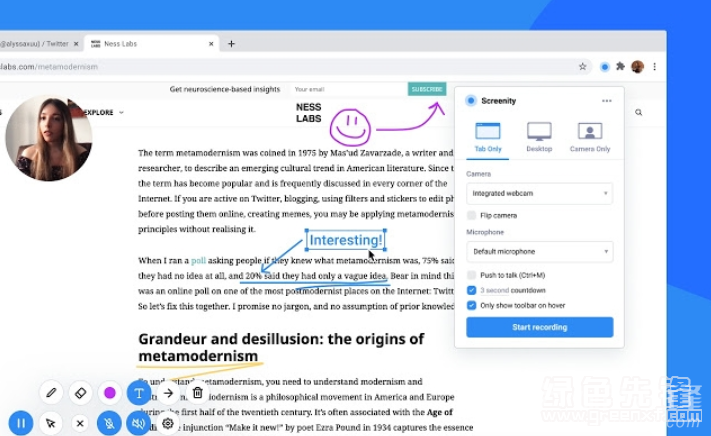Open the browser profile avatar
This screenshot has height=436, width=711.
pos(638,67)
